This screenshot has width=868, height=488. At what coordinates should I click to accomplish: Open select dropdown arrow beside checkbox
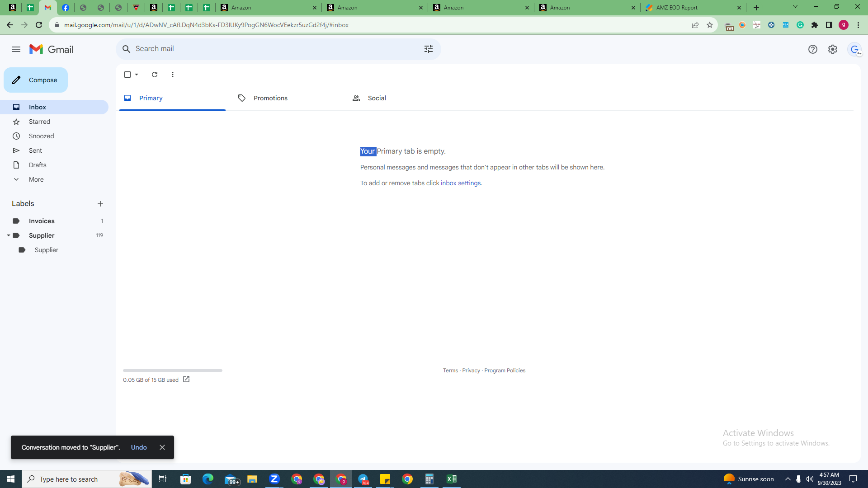137,75
